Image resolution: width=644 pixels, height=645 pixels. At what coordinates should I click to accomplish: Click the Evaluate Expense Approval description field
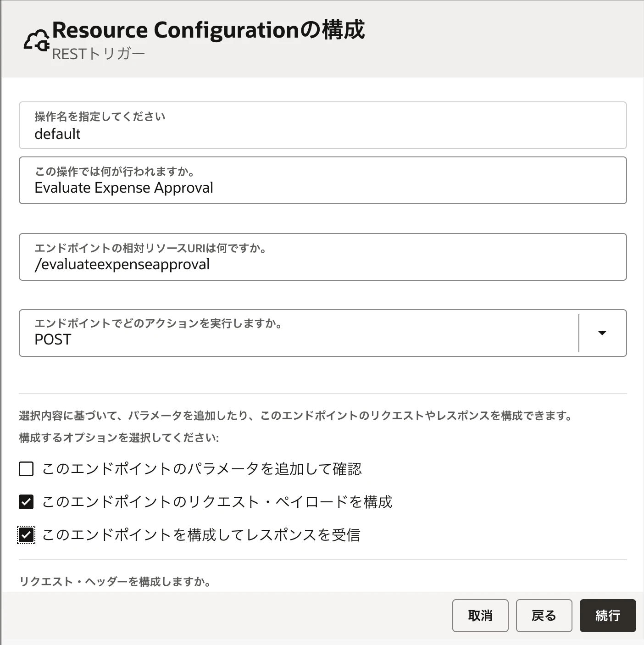pos(323,180)
